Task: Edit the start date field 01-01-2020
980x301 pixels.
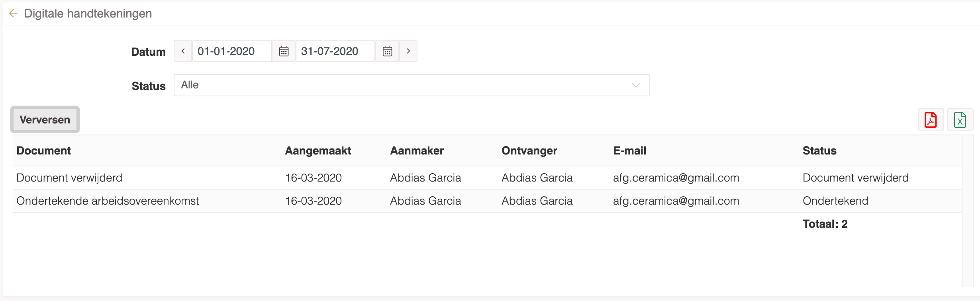Action: [232, 51]
